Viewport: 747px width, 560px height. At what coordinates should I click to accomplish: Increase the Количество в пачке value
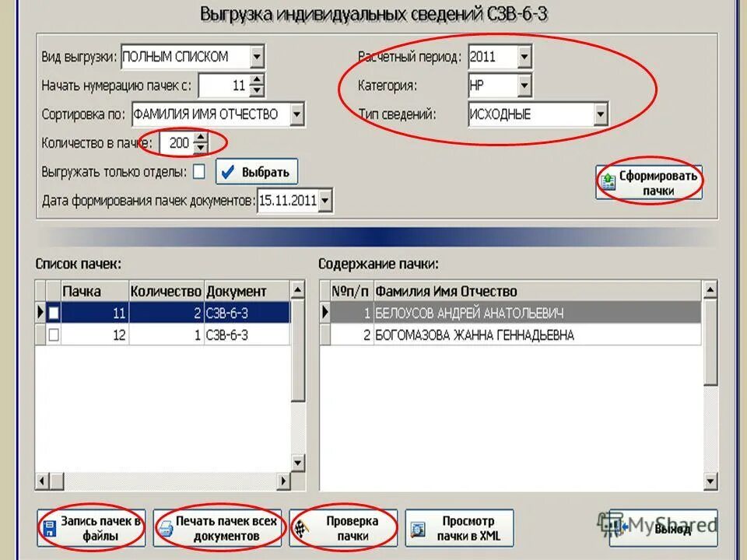point(201,138)
